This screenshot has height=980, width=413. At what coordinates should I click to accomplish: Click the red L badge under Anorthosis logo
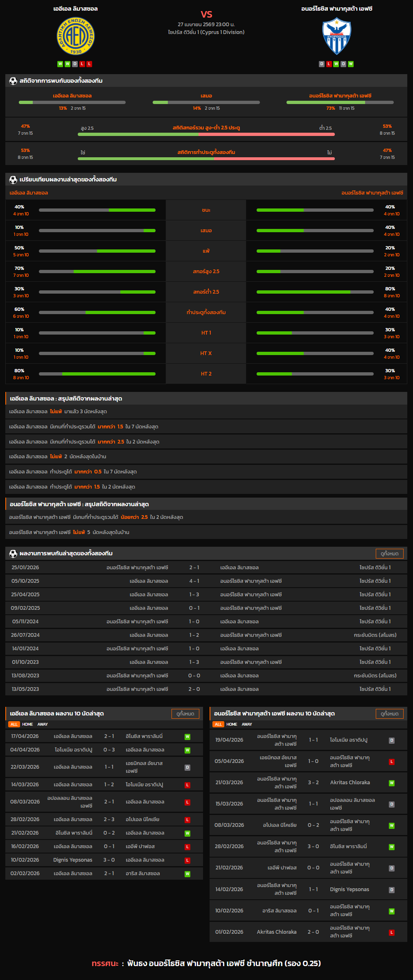pyautogui.click(x=329, y=64)
